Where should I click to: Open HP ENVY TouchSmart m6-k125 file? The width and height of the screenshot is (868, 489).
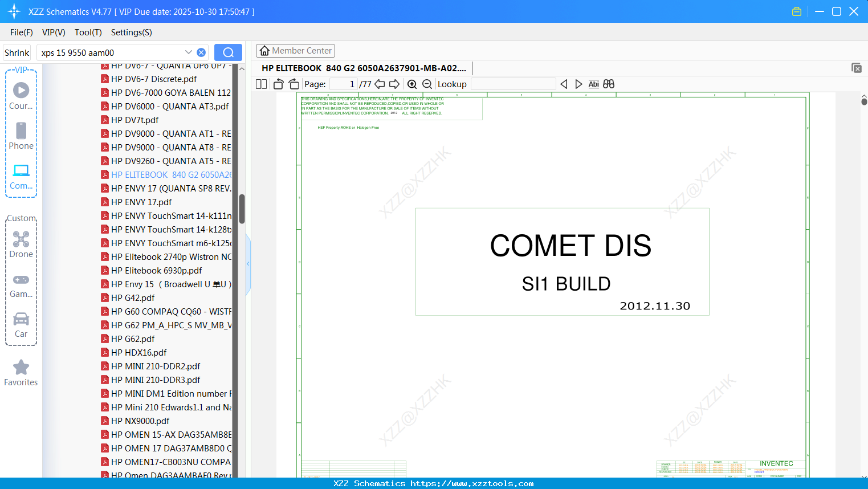pyautogui.click(x=166, y=243)
